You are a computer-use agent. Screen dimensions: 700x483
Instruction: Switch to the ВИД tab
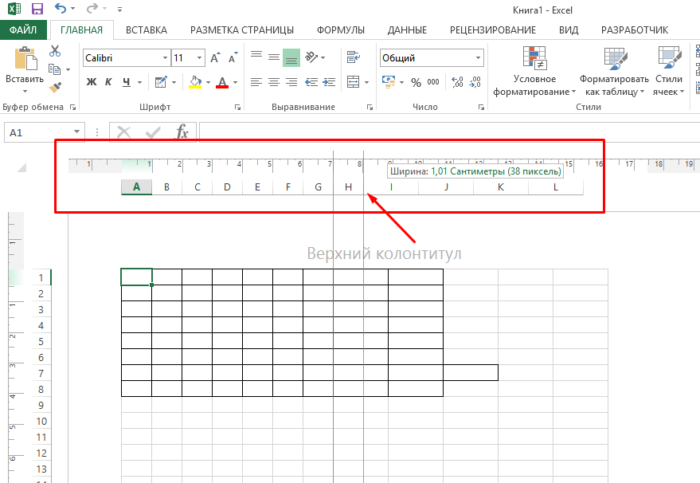pos(569,30)
